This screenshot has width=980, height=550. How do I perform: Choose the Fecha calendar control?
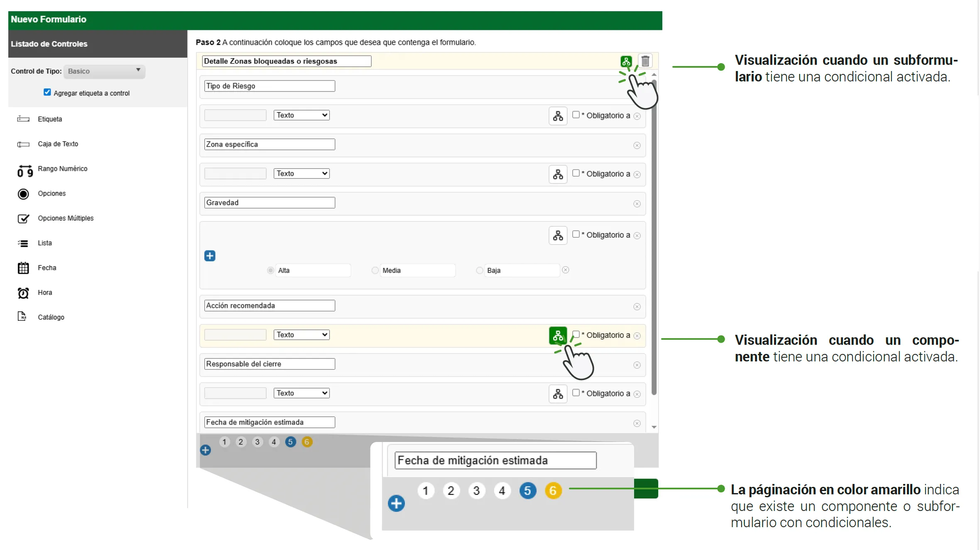(23, 268)
